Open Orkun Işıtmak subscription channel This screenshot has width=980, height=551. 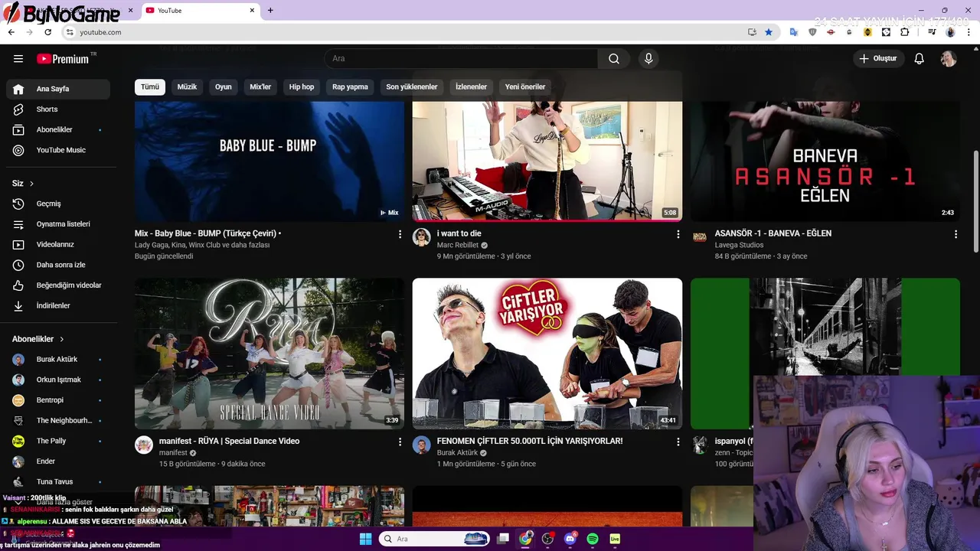point(58,380)
